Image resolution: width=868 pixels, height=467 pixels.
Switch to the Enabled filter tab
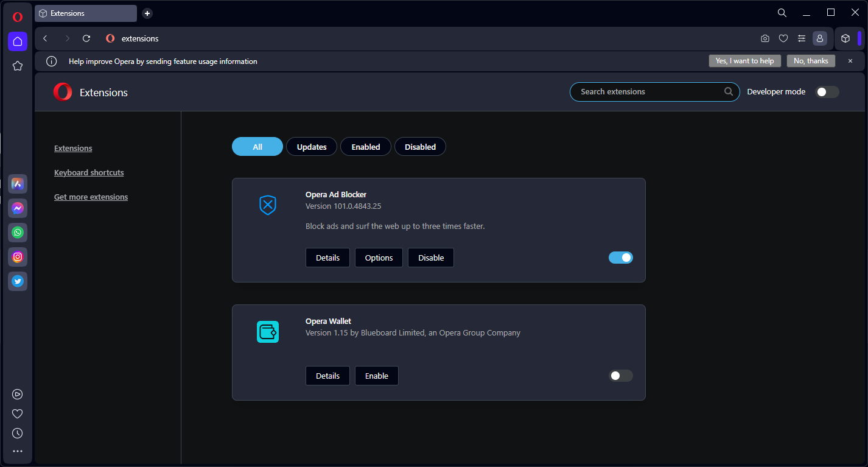click(366, 147)
